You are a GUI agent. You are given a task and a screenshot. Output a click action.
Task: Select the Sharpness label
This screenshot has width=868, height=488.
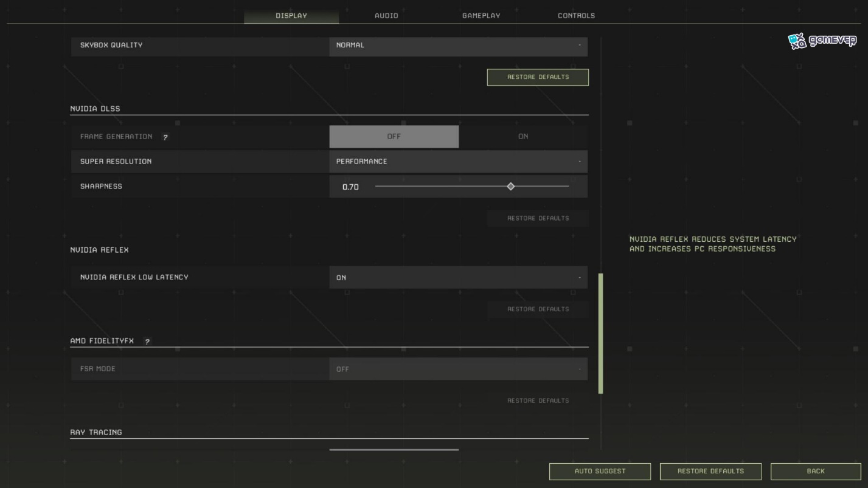101,187
